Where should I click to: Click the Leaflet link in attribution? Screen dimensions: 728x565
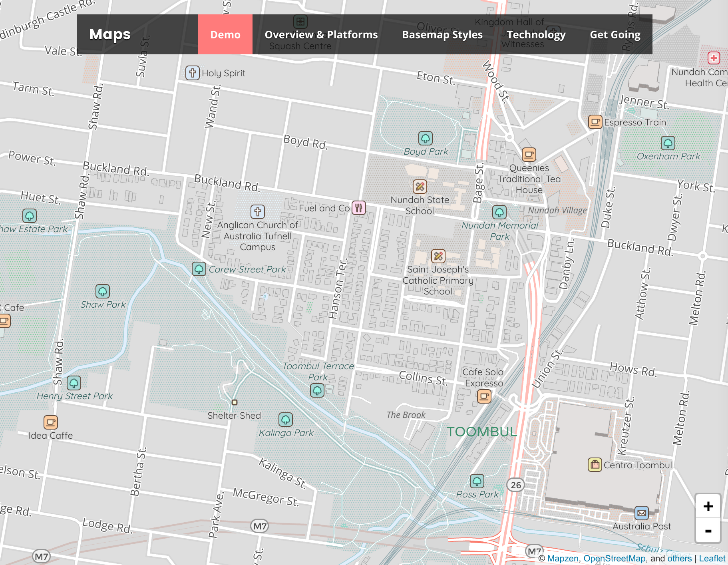[x=713, y=558]
